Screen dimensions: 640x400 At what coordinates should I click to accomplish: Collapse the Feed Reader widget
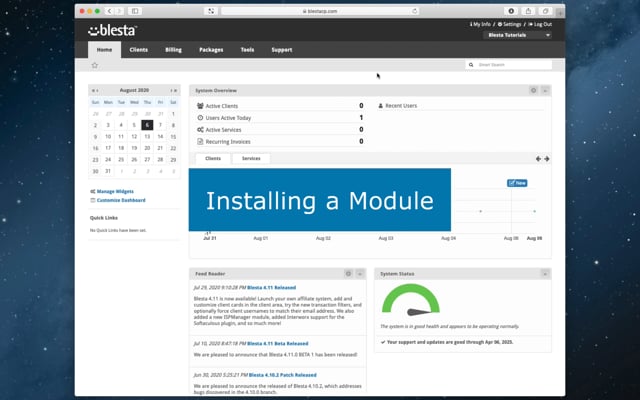(x=360, y=272)
